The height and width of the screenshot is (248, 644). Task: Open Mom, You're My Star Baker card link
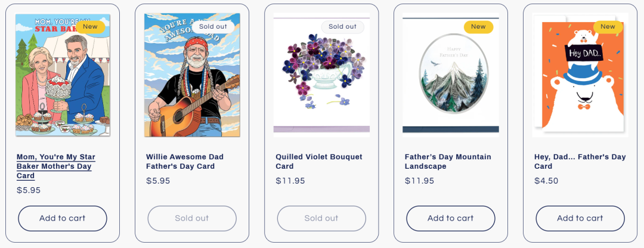click(56, 166)
